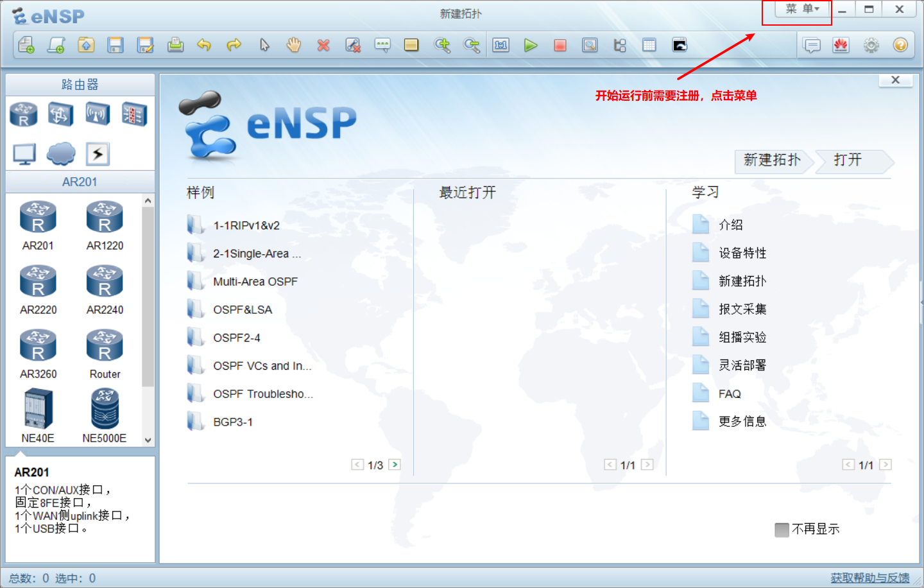The height and width of the screenshot is (588, 924).
Task: Click the add text note icon
Action: click(x=382, y=45)
